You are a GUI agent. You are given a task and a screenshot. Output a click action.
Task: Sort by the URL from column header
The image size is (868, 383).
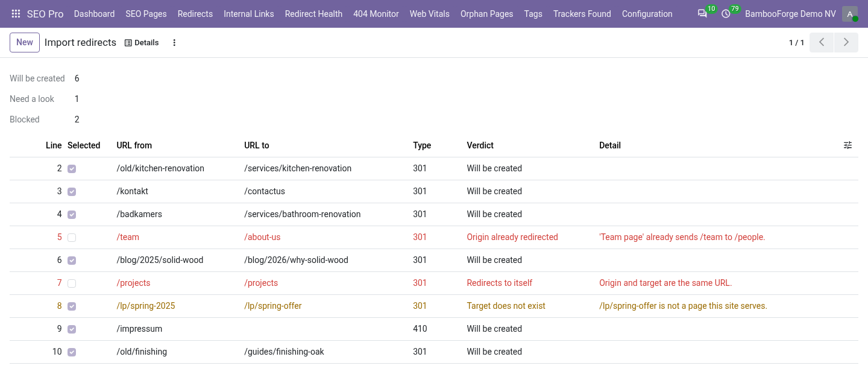click(x=134, y=145)
